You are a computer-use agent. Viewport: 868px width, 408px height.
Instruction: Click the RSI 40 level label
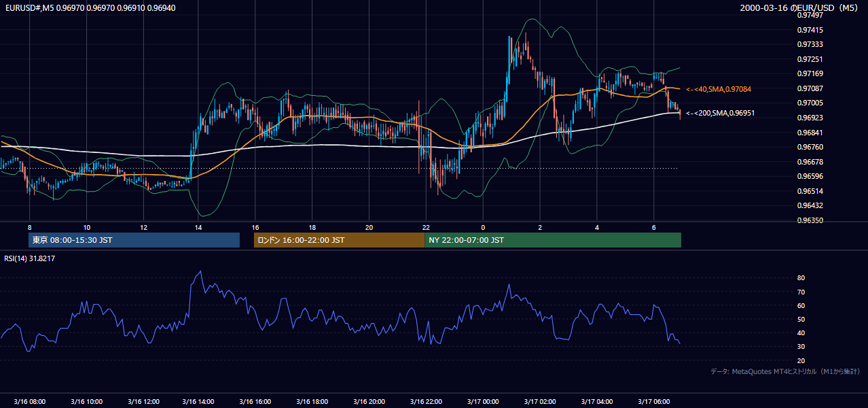tap(801, 333)
